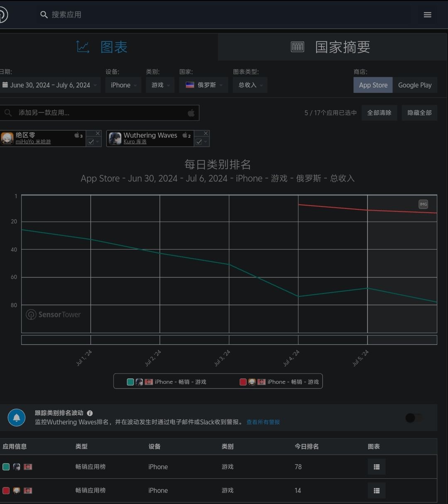Click the magnifier icon in add-app field
The height and width of the screenshot is (504, 448).
coord(8,113)
